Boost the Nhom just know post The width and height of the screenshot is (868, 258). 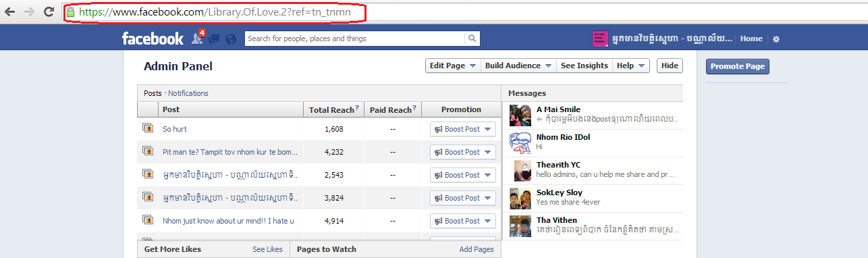coord(463,221)
